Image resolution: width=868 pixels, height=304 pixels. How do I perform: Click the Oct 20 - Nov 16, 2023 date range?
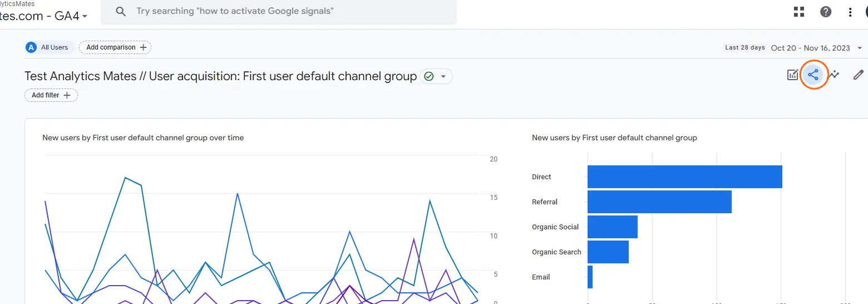(811, 48)
